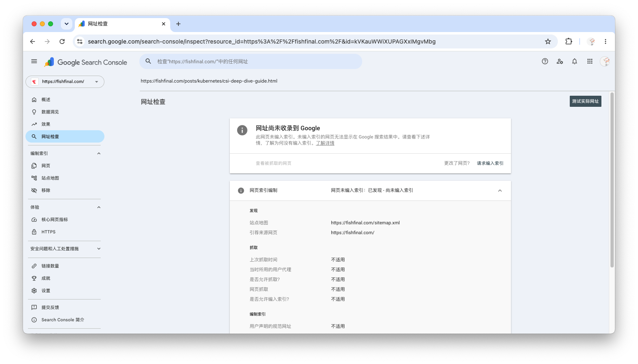Viewport: 638px width, 364px height.
Task: Click the 了解详情 link
Action: 325,143
